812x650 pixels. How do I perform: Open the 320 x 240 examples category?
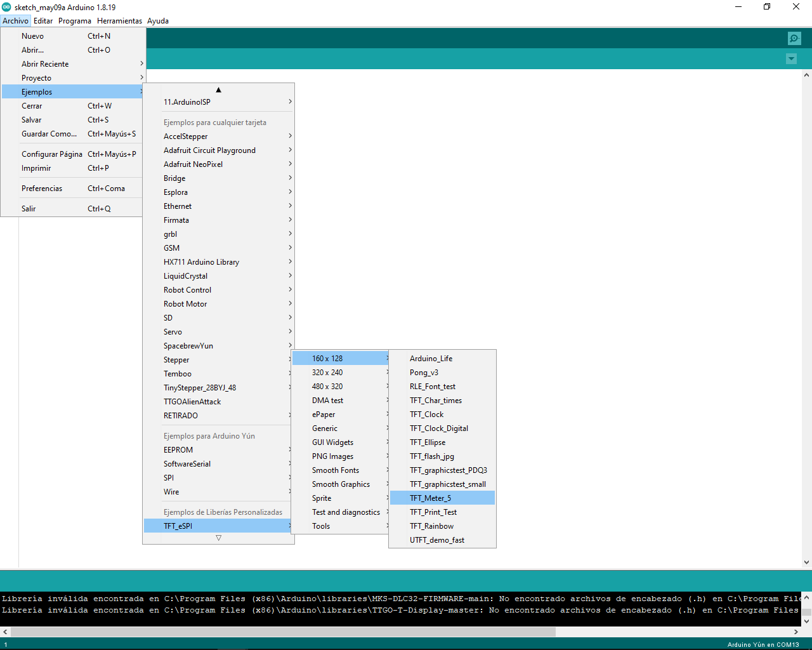pos(341,373)
